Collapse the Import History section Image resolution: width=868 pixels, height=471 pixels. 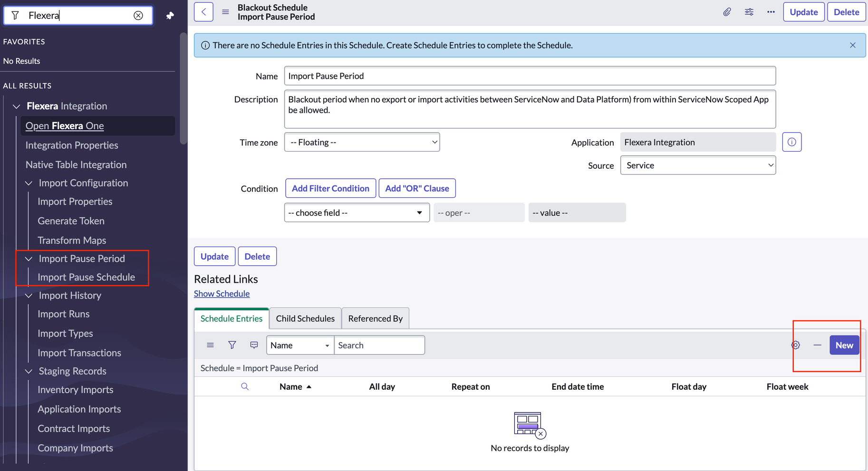(x=29, y=296)
